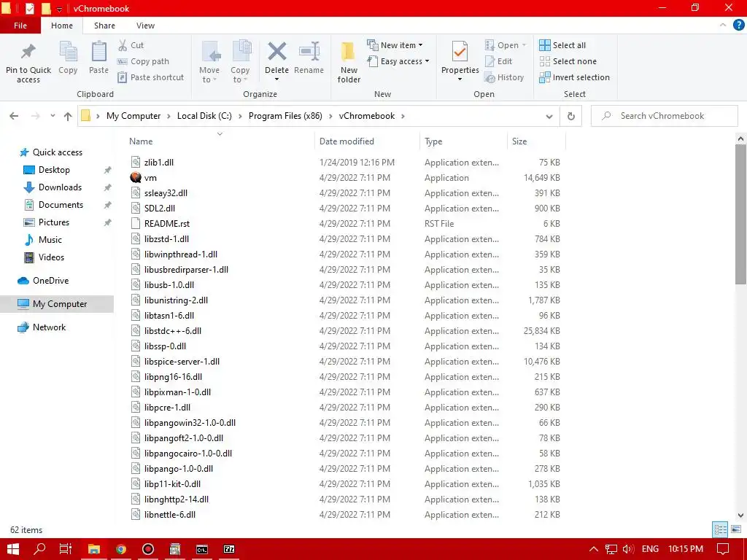The width and height of the screenshot is (747, 560).
Task: Open Explorer Help question mark icon
Action: (738, 26)
